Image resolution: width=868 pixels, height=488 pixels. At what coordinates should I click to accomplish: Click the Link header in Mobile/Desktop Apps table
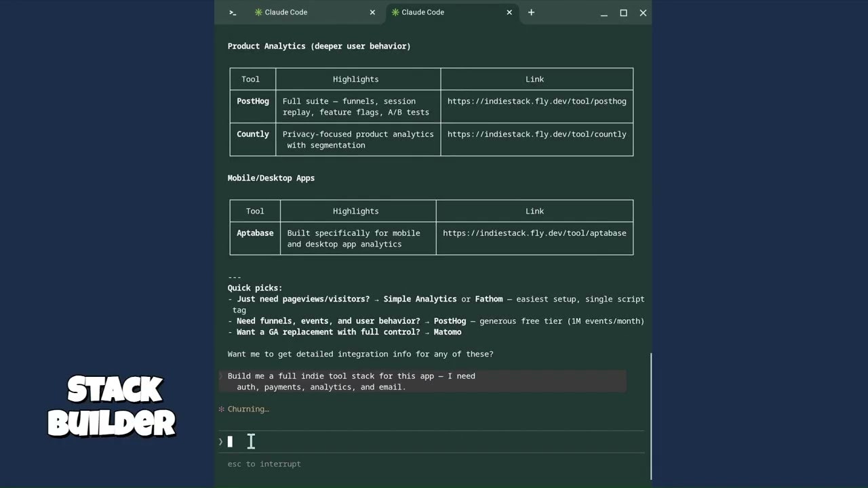[534, 211]
